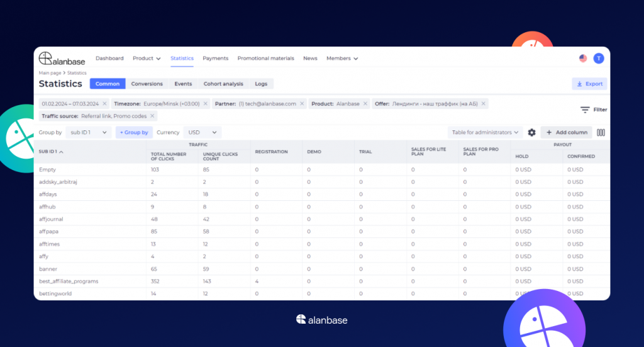Expand the Table for administrators dropdown
Image resolution: width=644 pixels, height=347 pixels.
tap(485, 132)
